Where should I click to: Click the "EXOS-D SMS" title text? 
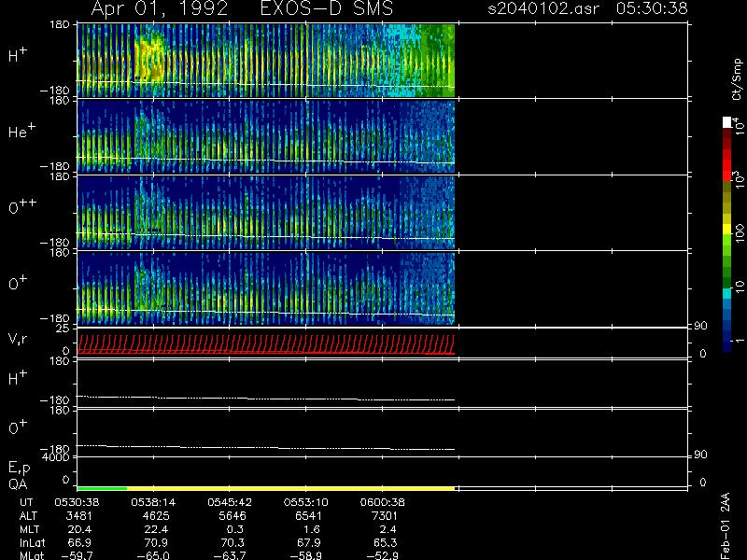[327, 9]
